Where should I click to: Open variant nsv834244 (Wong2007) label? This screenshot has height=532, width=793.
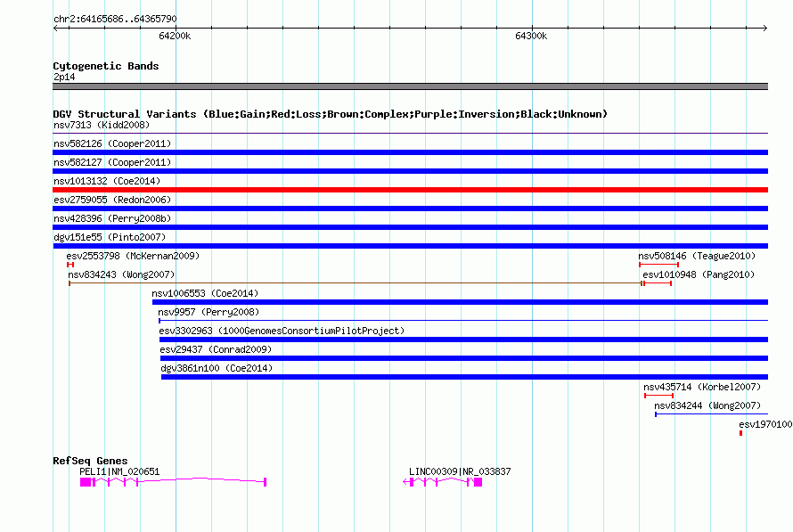[707, 405]
